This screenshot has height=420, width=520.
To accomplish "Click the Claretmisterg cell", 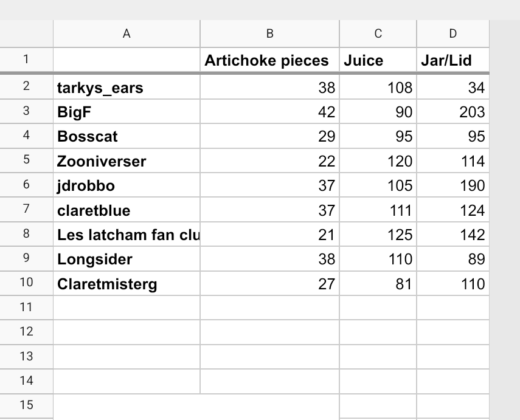I will (127, 284).
